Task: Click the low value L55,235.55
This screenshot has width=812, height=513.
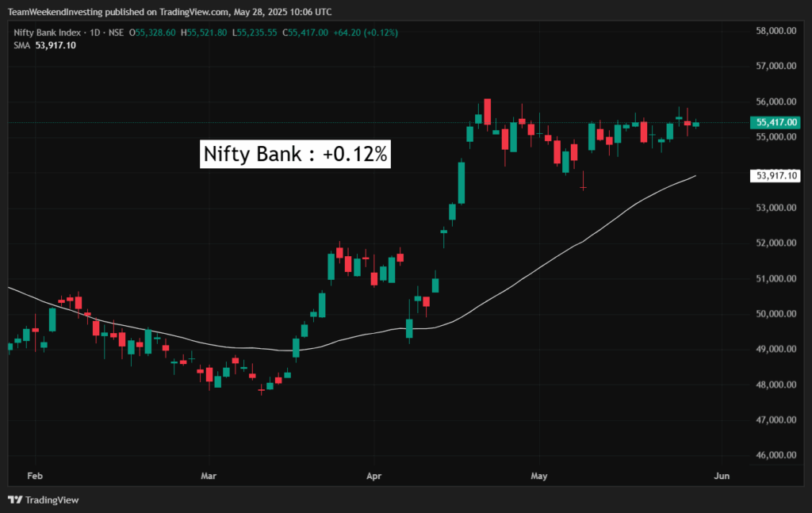Action: [255, 33]
